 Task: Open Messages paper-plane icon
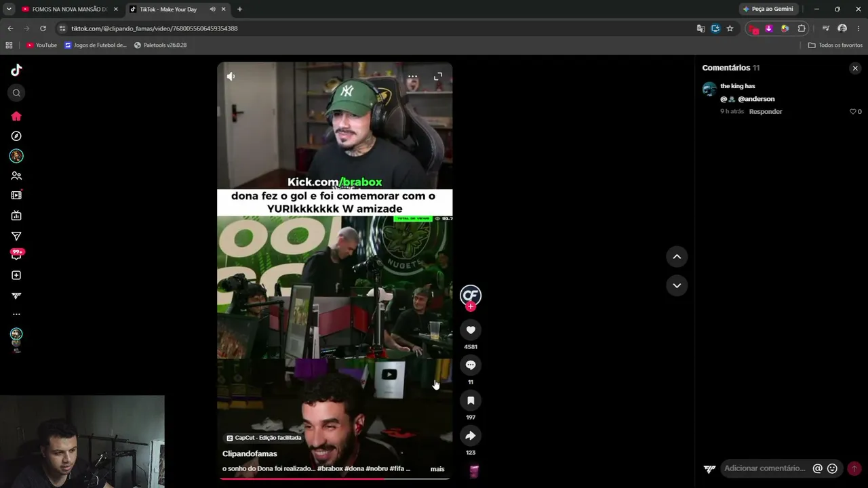(16, 236)
